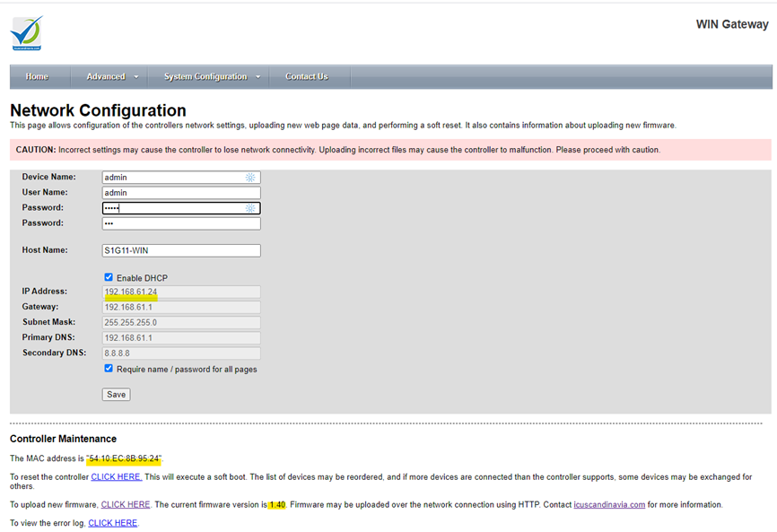Click the autofill icon in Device Name field

pos(251,178)
